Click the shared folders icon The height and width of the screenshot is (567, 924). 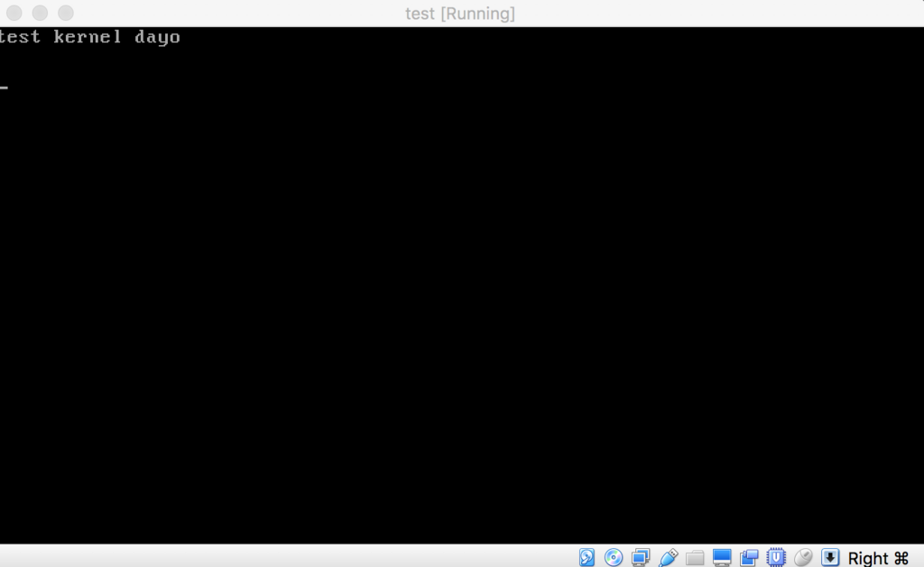(x=695, y=557)
